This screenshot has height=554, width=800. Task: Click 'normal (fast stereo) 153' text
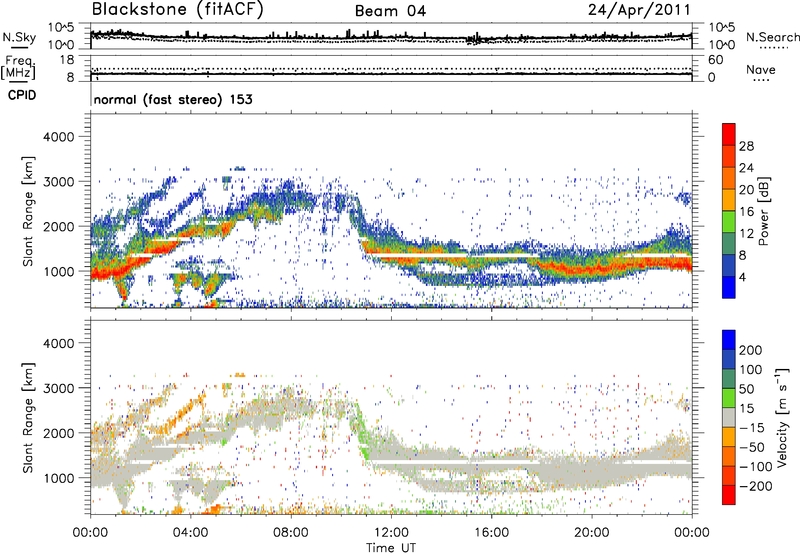[x=173, y=100]
